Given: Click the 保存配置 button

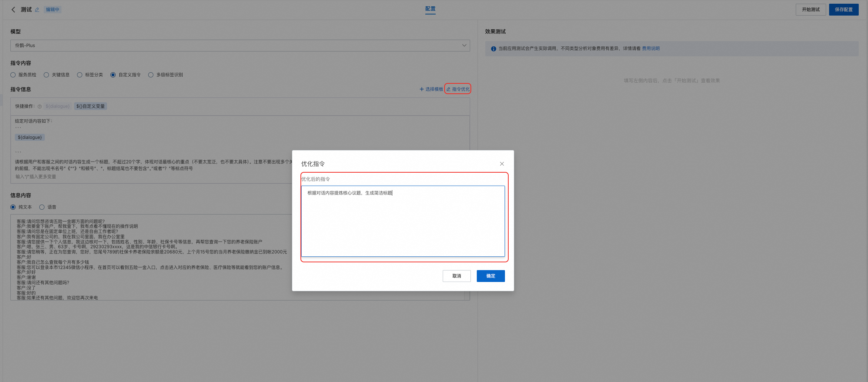Looking at the screenshot, I should 844,10.
